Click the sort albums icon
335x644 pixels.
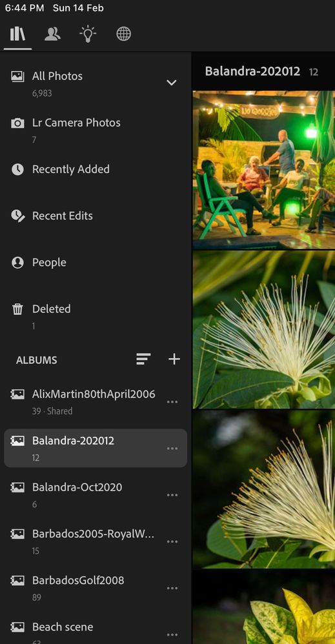(x=143, y=359)
